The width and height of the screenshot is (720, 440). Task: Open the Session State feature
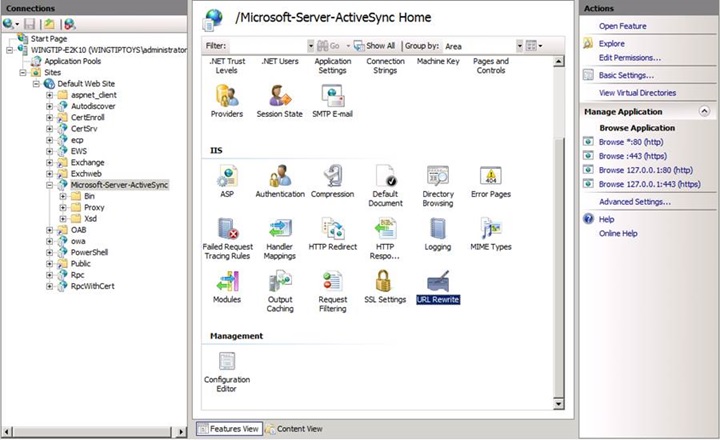pyautogui.click(x=280, y=101)
